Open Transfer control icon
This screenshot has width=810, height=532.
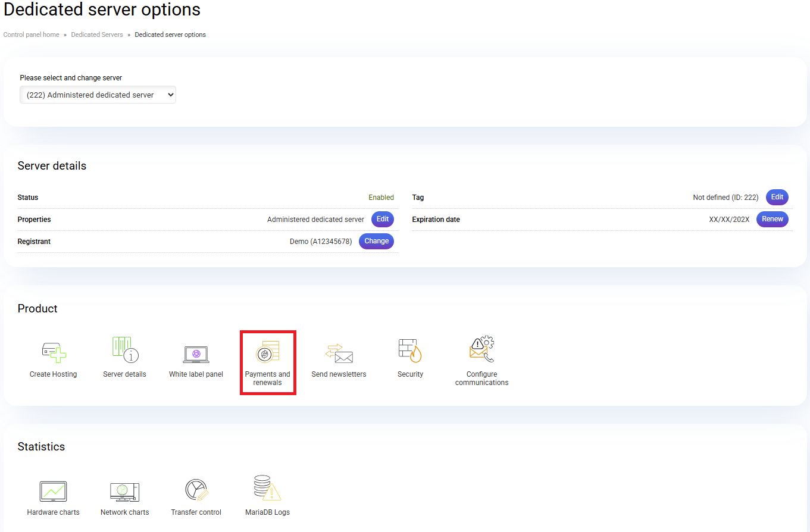point(196,490)
